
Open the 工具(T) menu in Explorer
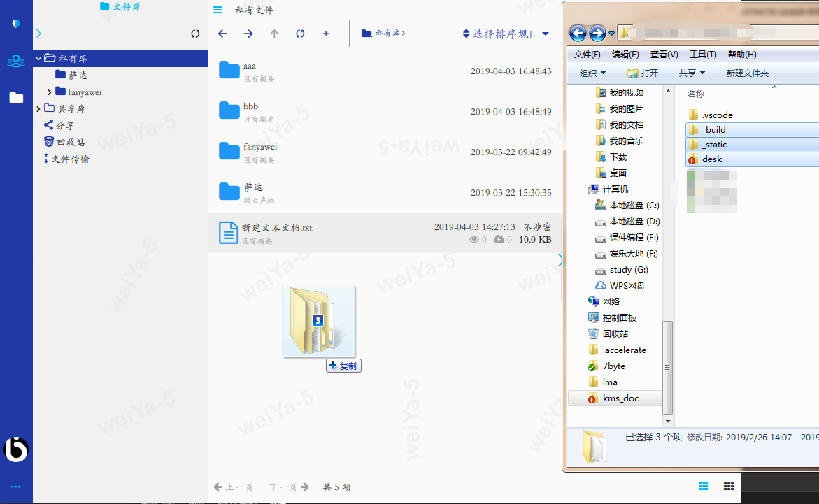click(x=703, y=55)
